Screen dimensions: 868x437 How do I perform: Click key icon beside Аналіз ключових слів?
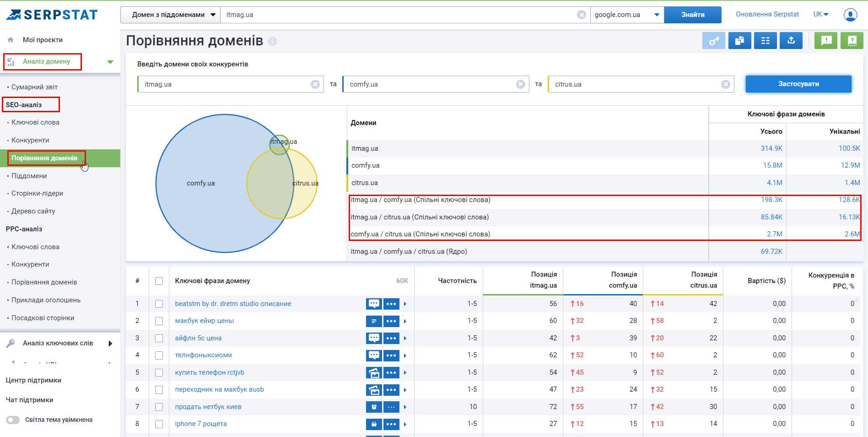click(x=11, y=343)
